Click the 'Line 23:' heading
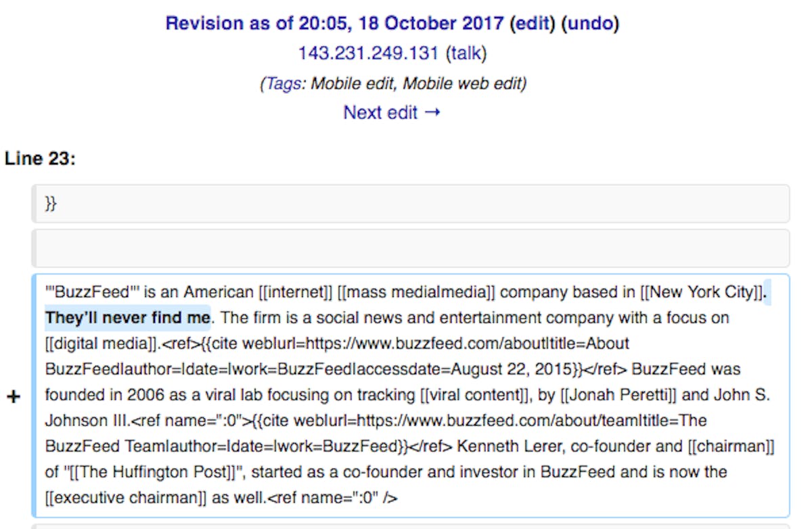Image resolution: width=812 pixels, height=529 pixels. pyautogui.click(x=40, y=159)
